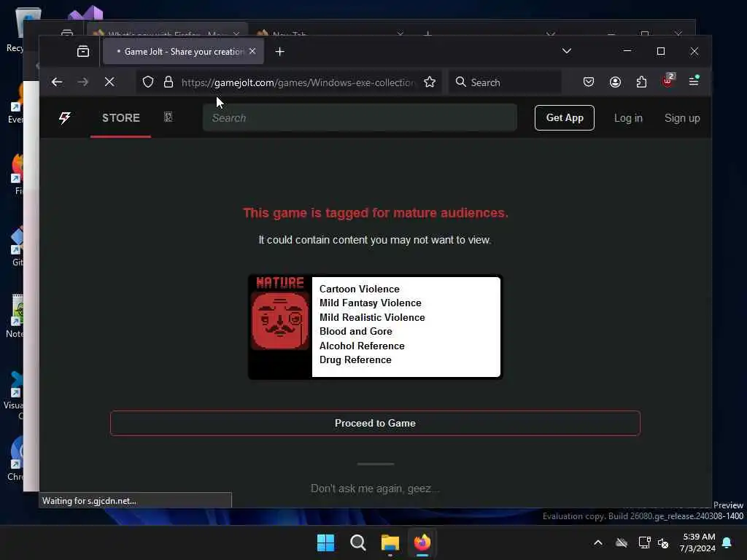Click Proceed to Game button
Screen dimensions: 747x560
[375, 424]
